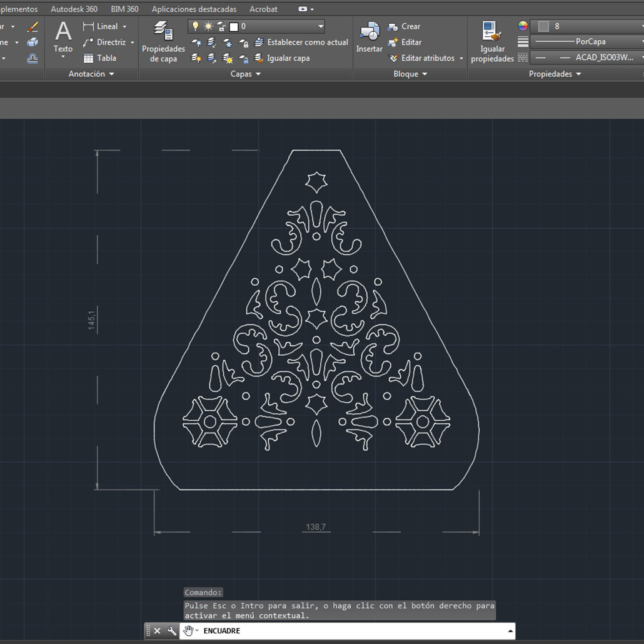Choose the Directriz leader tool
The height and width of the screenshot is (644, 644).
[x=104, y=43]
